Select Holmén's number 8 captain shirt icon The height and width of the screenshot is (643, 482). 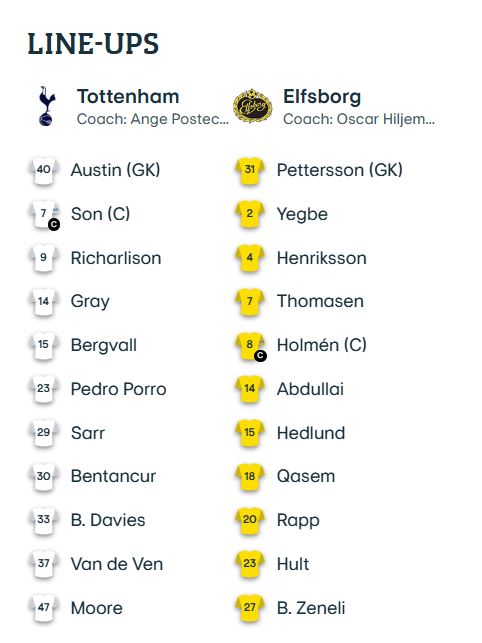coord(250,346)
